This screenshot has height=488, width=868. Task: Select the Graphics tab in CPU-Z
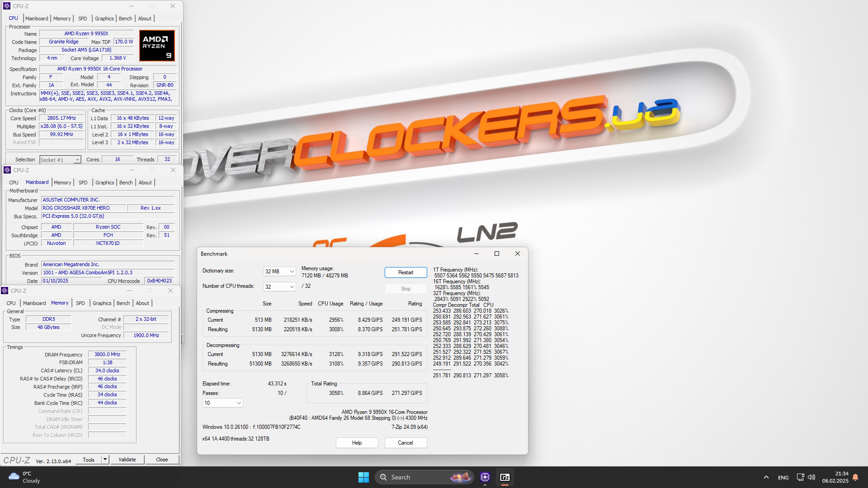(104, 19)
